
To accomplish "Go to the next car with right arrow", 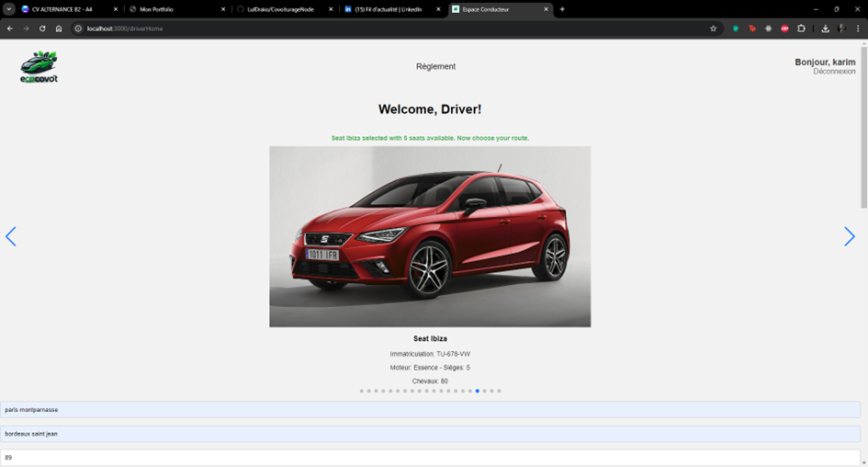I will click(x=850, y=236).
